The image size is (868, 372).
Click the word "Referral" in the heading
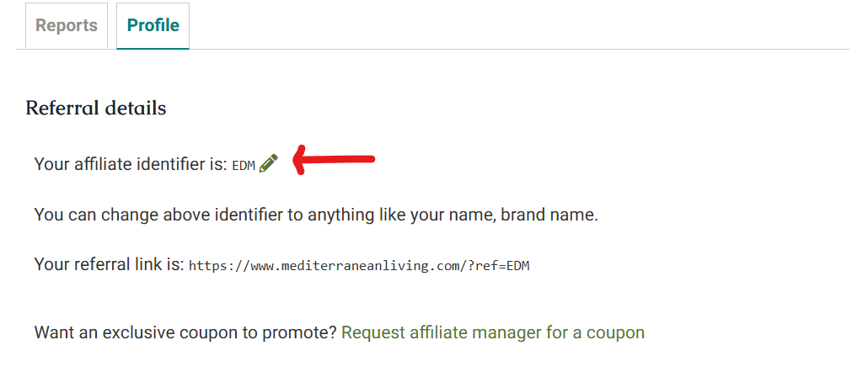(59, 108)
